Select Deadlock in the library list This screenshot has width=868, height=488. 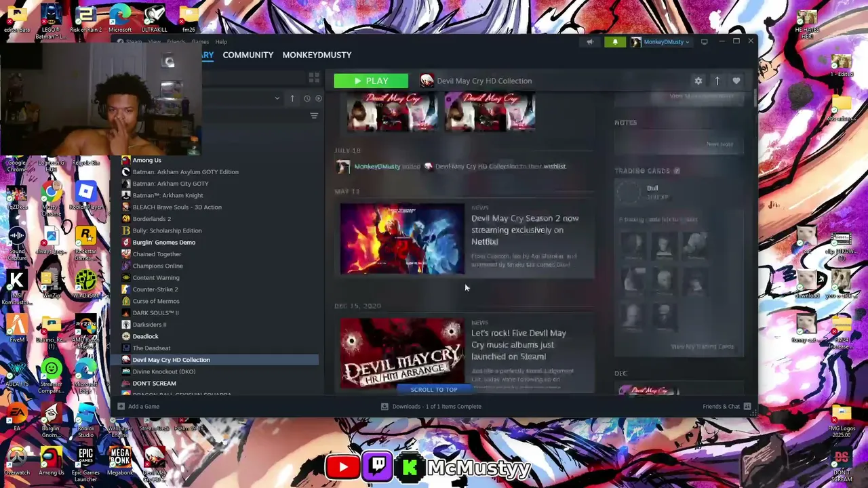click(x=145, y=336)
